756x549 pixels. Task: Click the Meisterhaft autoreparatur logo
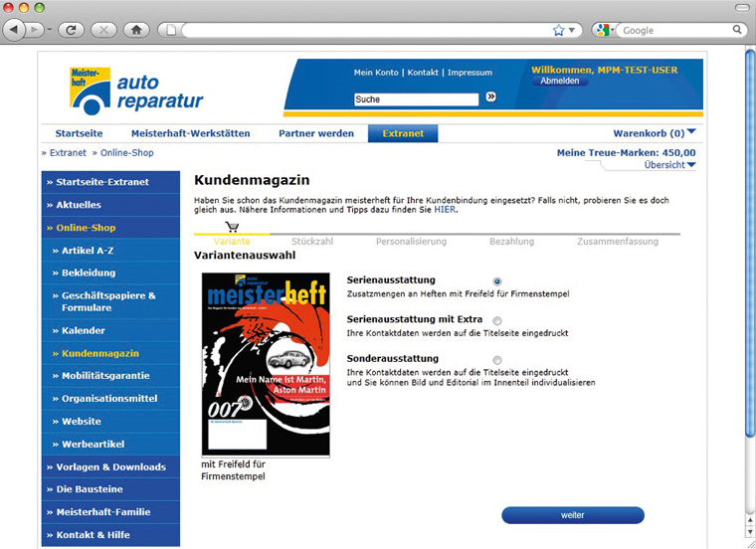pos(136,89)
